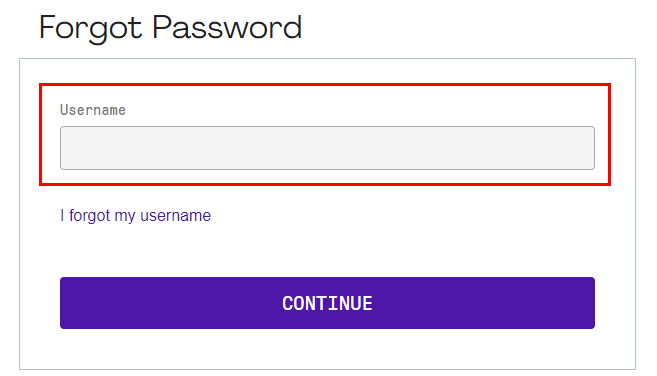The width and height of the screenshot is (657, 376).
Task: Activate the field below the Username label
Action: point(327,148)
